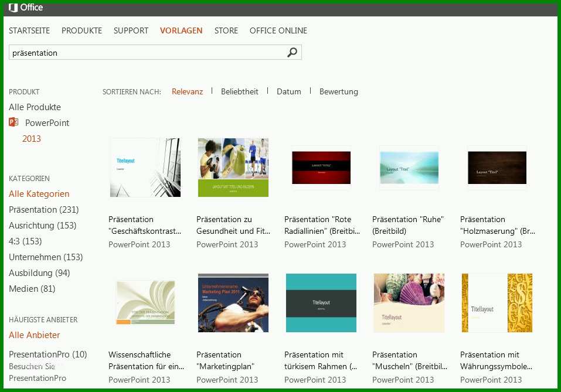
Task: Click the 'HÄUFIGSTE ANBIETER' section heading
Action: [x=43, y=320]
